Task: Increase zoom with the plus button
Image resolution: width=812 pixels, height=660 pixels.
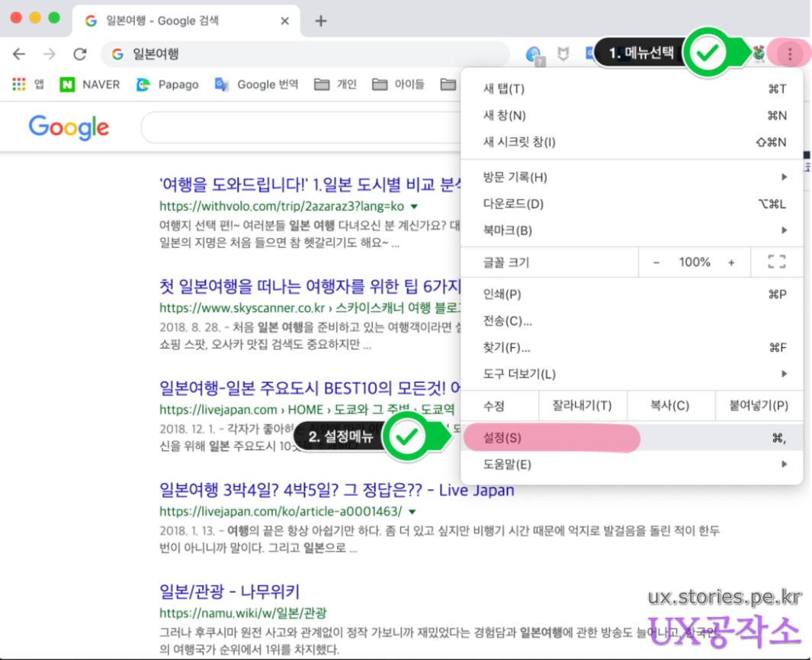Action: pos(731,262)
